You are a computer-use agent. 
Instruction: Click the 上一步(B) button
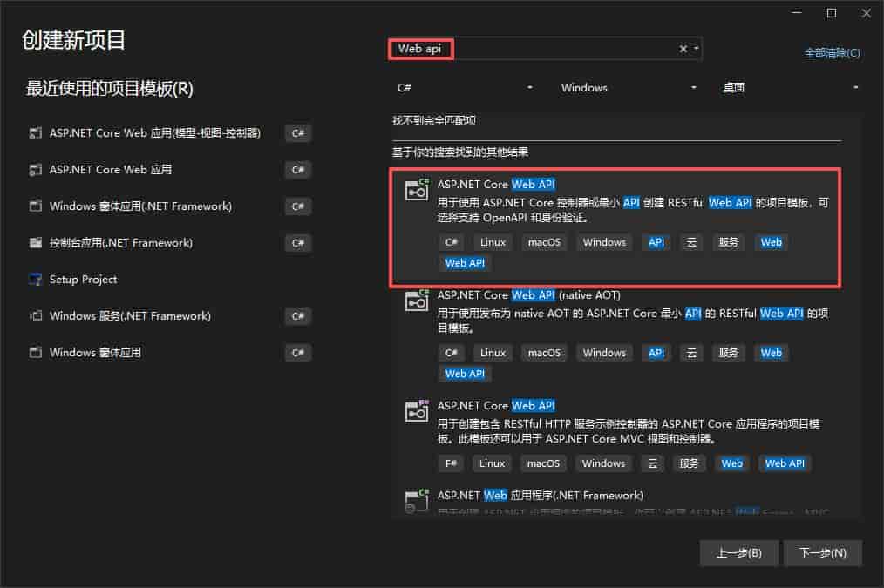[738, 553]
